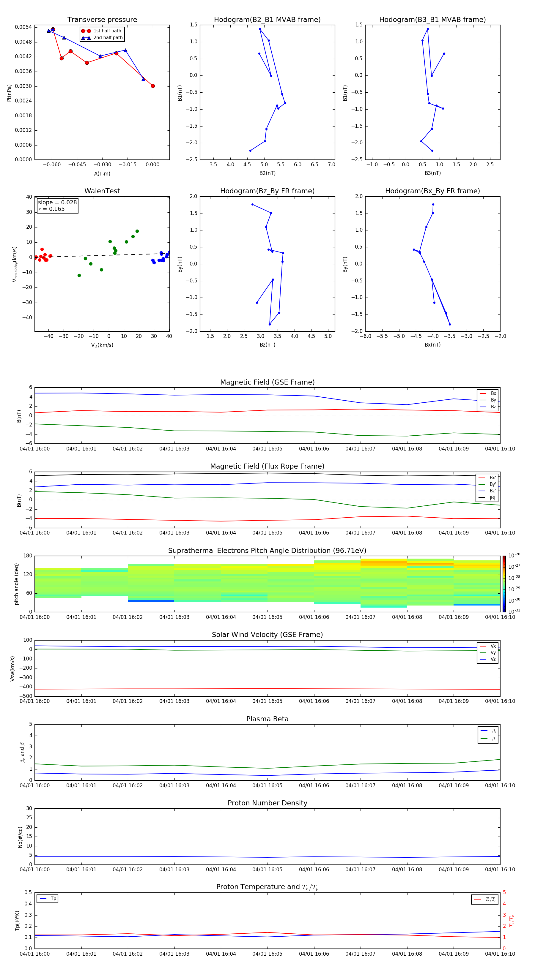Image resolution: width=535 pixels, height=980 pixels.
Task: Click the '10^-31' color bar label
Action: [514, 611]
